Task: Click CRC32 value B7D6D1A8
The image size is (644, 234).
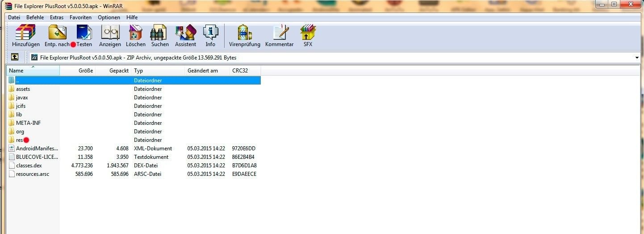Action: tap(244, 166)
